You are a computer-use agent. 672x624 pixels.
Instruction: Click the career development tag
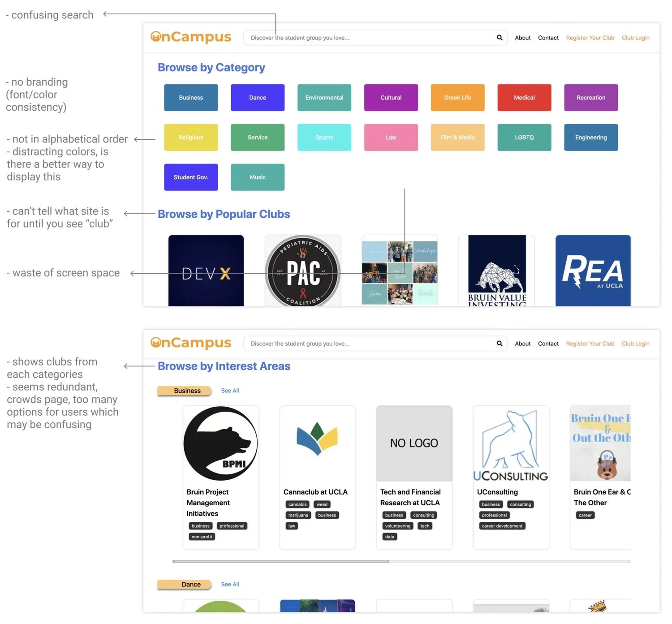pos(502,526)
